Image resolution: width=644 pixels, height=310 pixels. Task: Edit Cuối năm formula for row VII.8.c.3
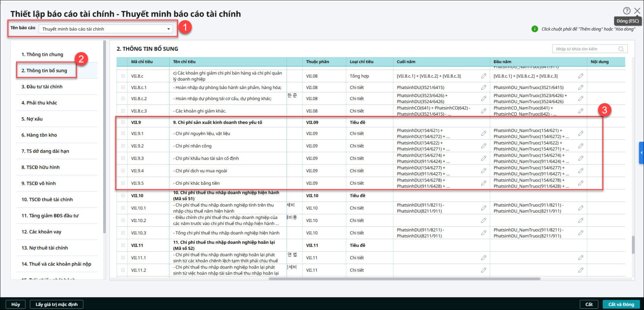(483, 111)
